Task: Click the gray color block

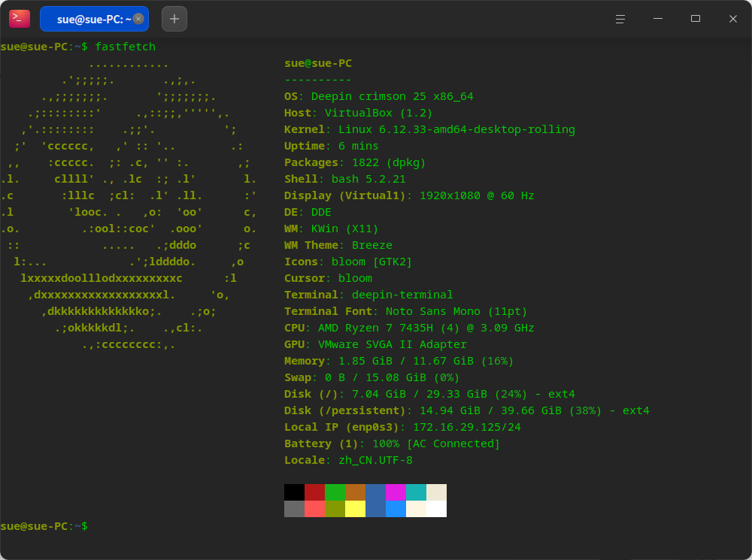Action: [294, 509]
